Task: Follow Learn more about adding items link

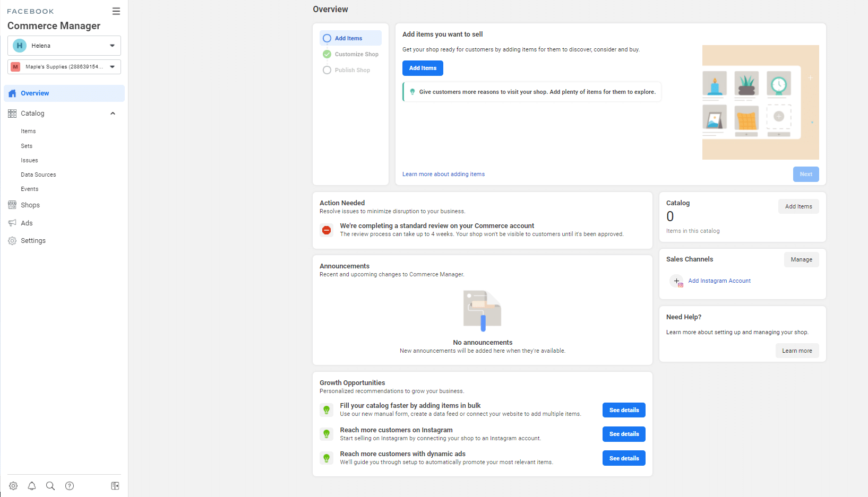Action: point(443,174)
